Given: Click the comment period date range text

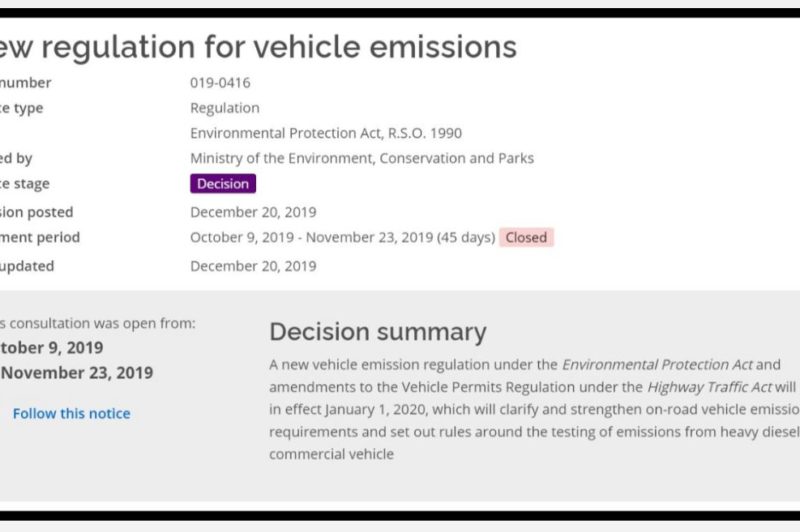Looking at the screenshot, I should click(311, 237).
